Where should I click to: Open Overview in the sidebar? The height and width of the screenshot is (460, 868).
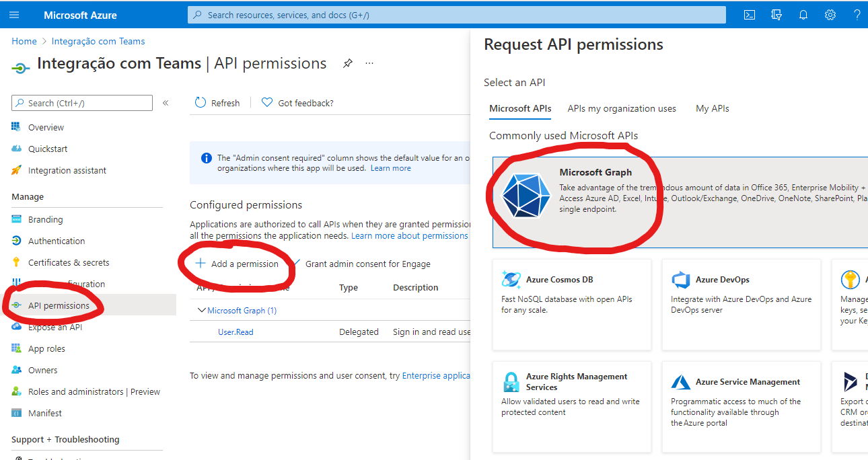(46, 127)
